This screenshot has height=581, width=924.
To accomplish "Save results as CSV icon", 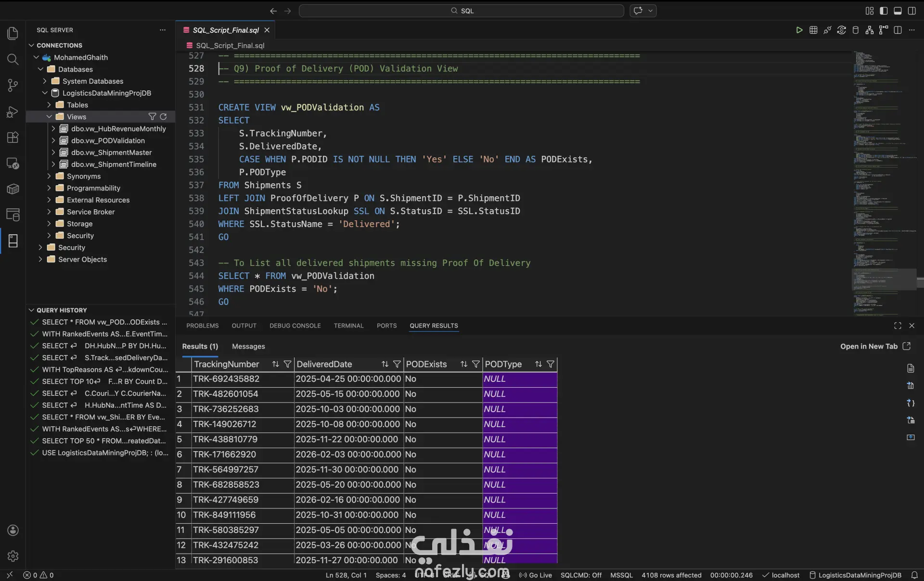I will (x=911, y=368).
